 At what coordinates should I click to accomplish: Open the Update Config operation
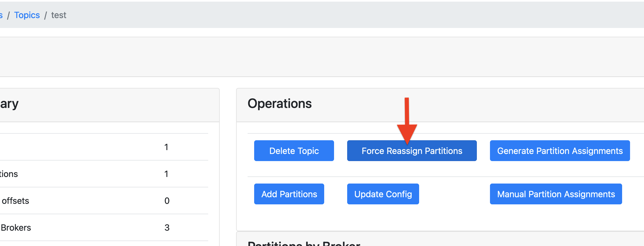click(383, 194)
